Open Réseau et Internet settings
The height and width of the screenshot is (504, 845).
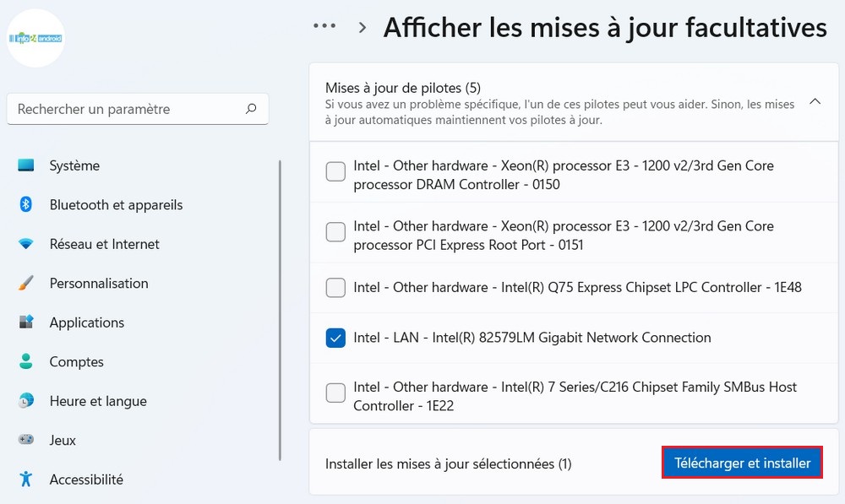[x=26, y=244]
